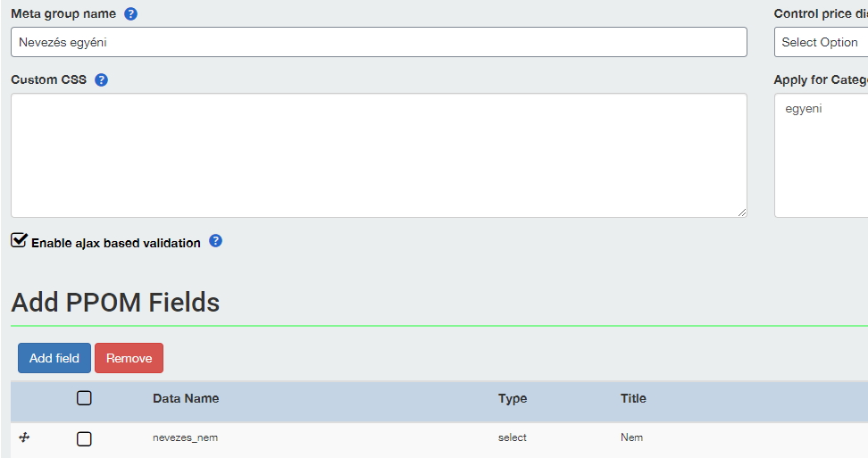This screenshot has width=868, height=458.
Task: Click the red Remove button
Action: point(129,358)
